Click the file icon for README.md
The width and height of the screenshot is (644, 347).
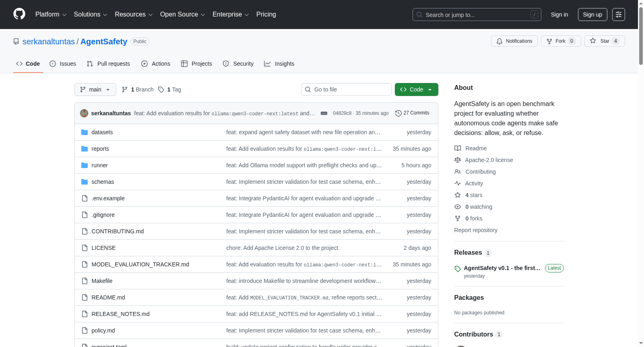(85, 297)
